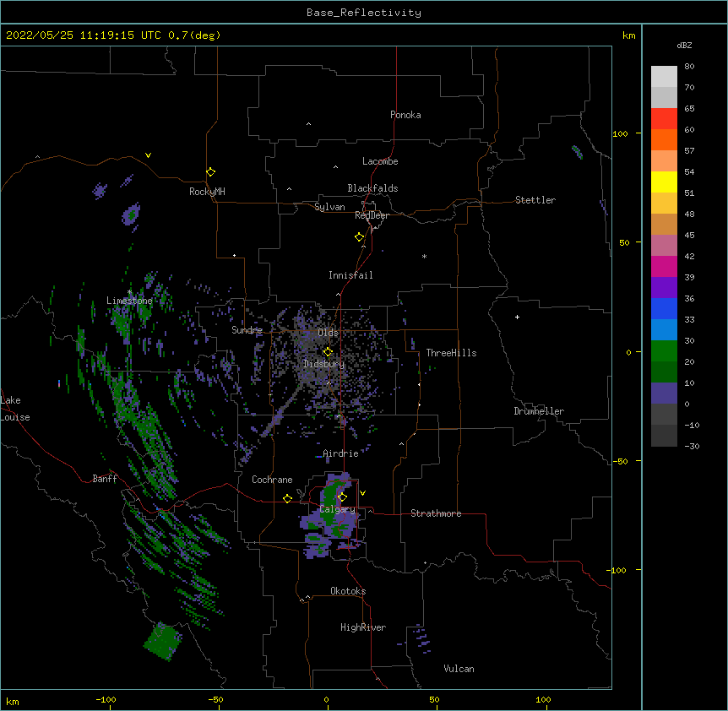This screenshot has height=711, width=728.
Task: Click the slate purple 0-10 dBZ swatch
Action: pyautogui.click(x=664, y=393)
